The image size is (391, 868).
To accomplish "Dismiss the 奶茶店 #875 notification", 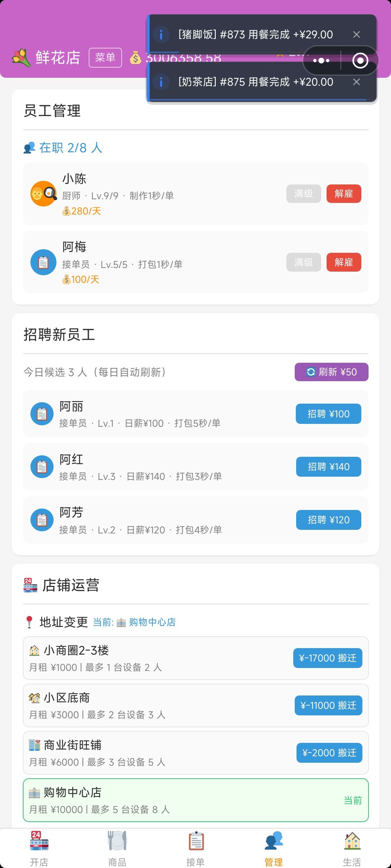I will tap(356, 82).
